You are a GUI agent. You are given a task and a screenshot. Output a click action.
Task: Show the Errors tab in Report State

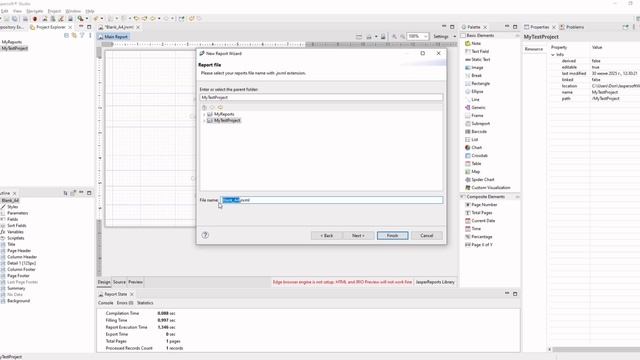[x=125, y=303]
